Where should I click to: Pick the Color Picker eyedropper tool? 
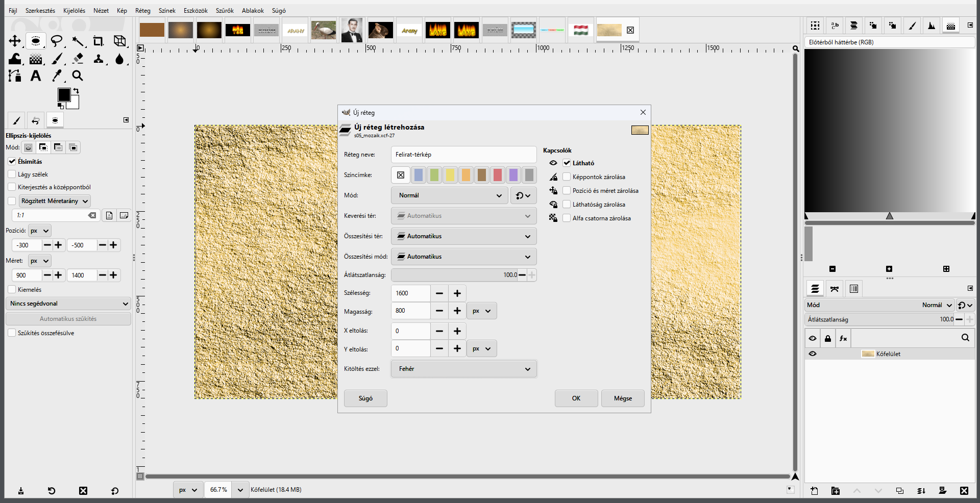57,76
